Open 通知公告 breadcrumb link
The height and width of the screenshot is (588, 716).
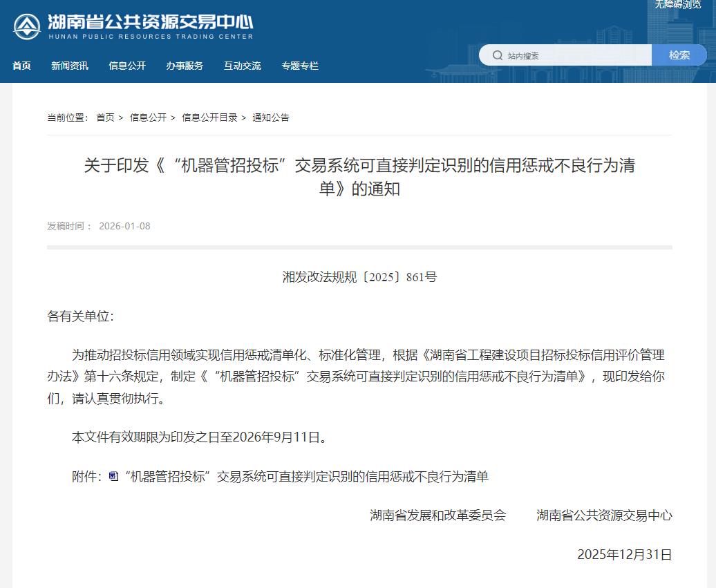tap(271, 117)
